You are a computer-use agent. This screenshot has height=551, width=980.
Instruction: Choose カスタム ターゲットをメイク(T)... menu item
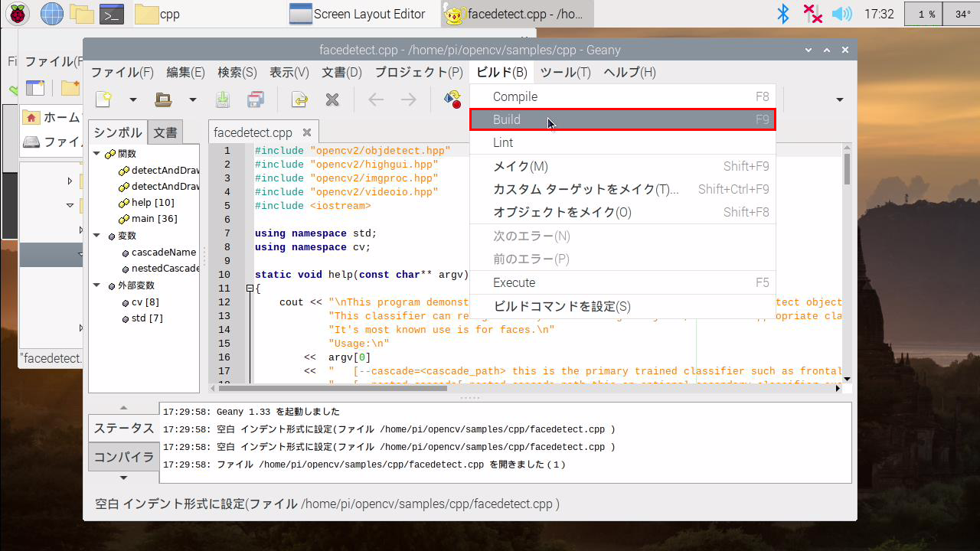click(x=622, y=189)
